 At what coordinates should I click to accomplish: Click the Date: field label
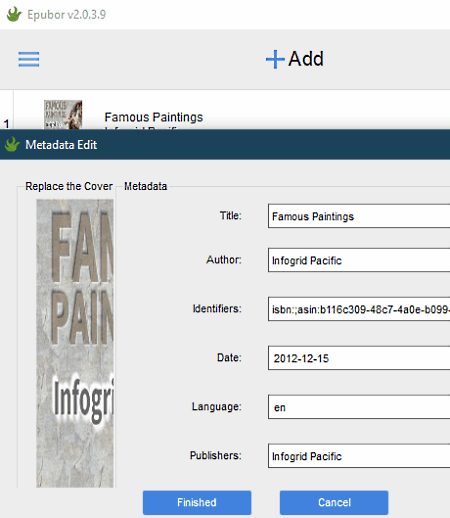pyautogui.click(x=229, y=357)
